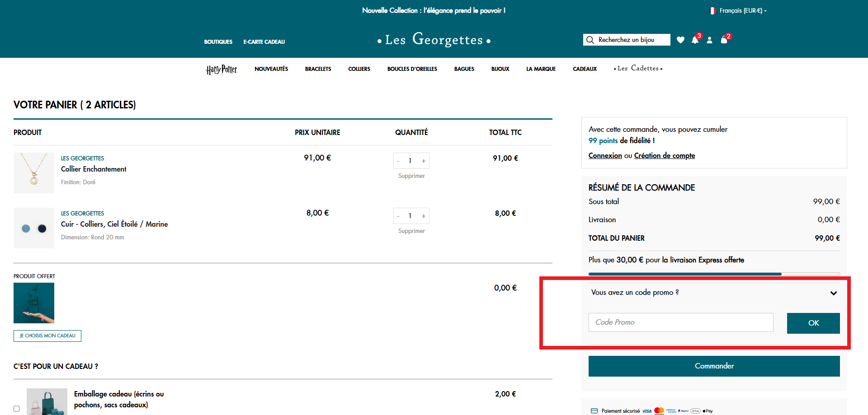Viewport: 868px width, 415px height.
Task: Click the Commander button
Action: [714, 366]
